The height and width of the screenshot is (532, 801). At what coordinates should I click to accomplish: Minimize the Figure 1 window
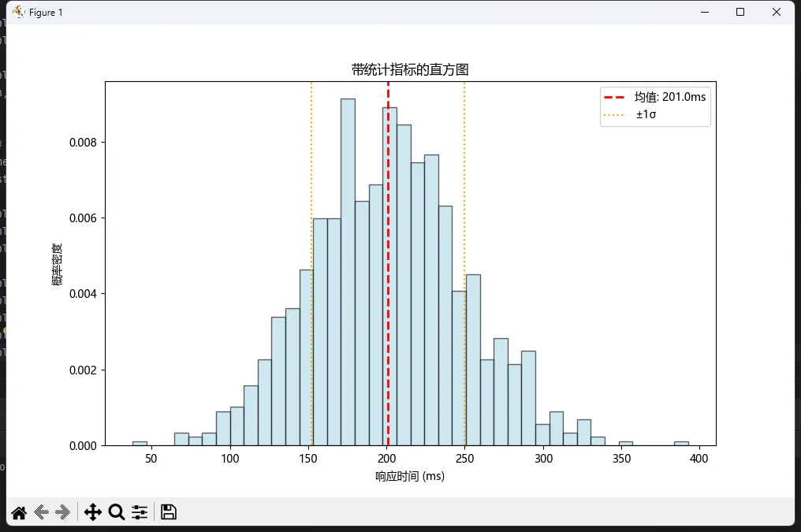tap(703, 12)
